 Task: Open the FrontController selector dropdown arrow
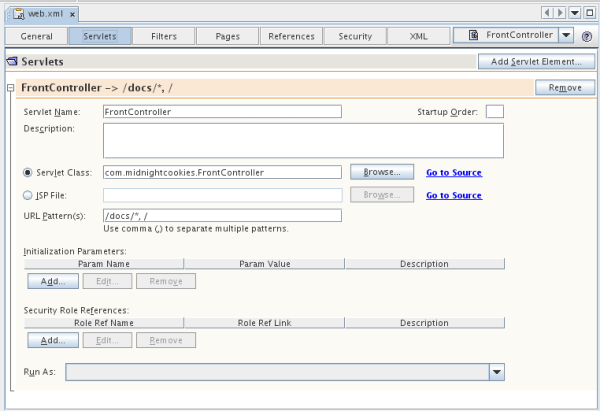click(566, 35)
